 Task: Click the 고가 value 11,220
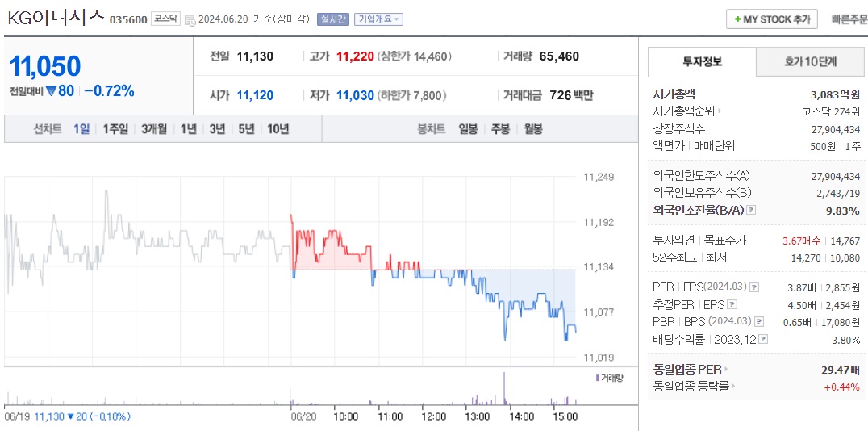coord(355,56)
